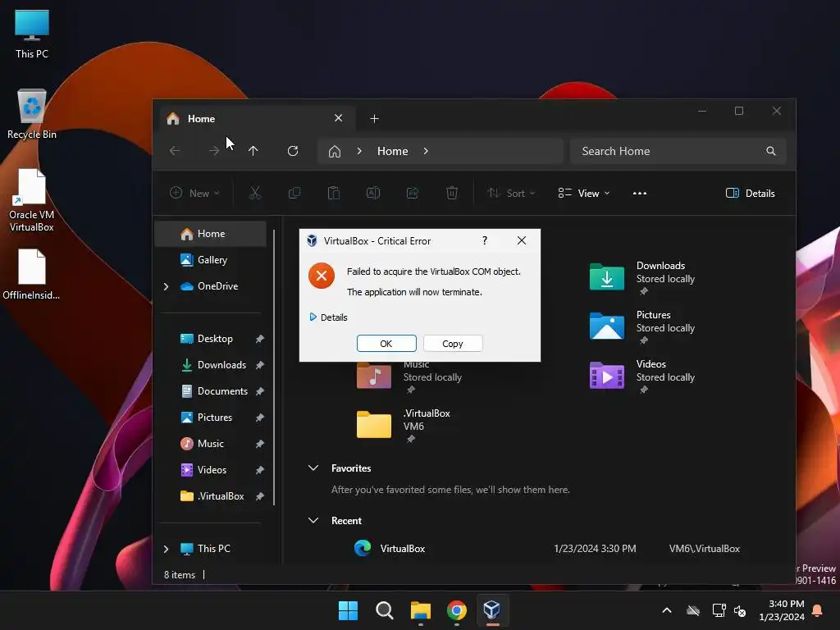Close the VirtualBox Critical Error dialog
The image size is (840, 630).
521,240
